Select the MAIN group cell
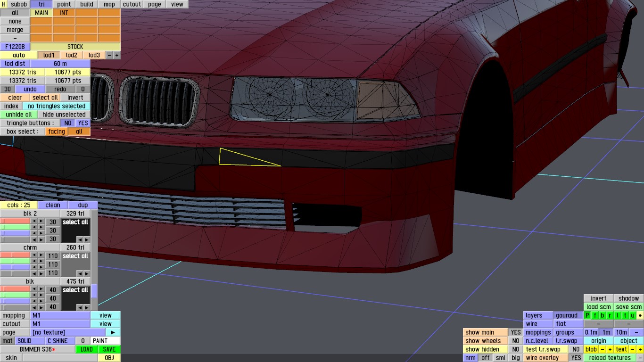The image size is (644, 362). (41, 13)
